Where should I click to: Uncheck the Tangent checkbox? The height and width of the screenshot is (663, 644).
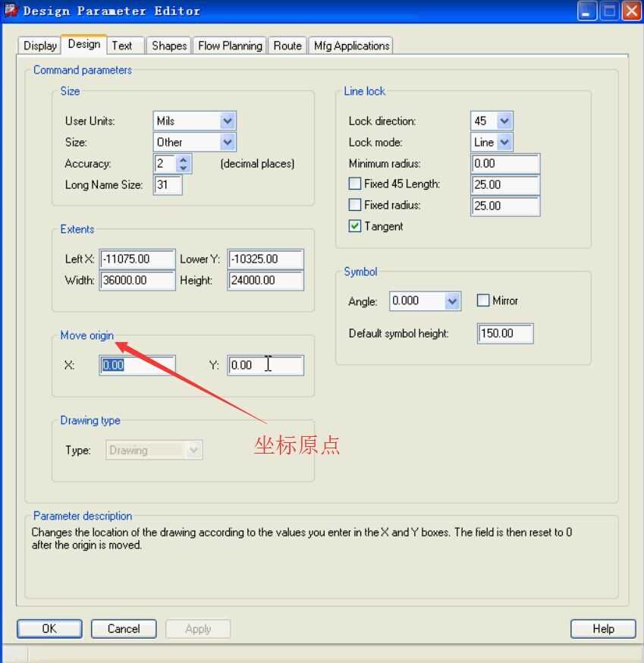tap(355, 226)
